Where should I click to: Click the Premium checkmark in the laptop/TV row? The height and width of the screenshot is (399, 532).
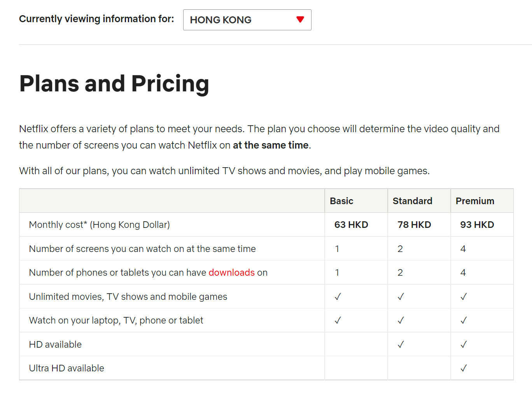tap(463, 320)
